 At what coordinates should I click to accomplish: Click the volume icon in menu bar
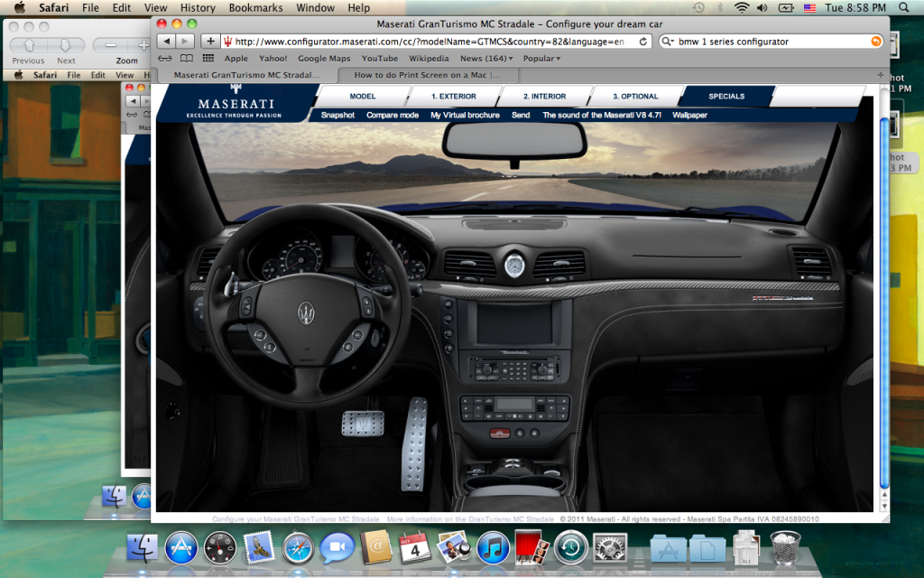point(762,7)
